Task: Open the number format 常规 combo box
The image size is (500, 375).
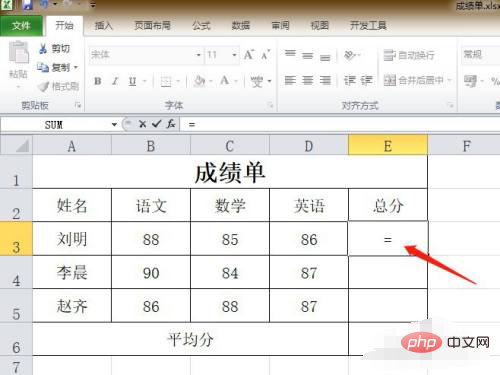Action: [480, 55]
